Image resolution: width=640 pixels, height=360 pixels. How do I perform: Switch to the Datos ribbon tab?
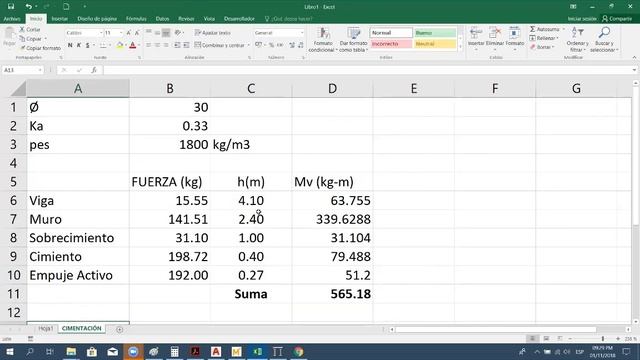[x=162, y=19]
